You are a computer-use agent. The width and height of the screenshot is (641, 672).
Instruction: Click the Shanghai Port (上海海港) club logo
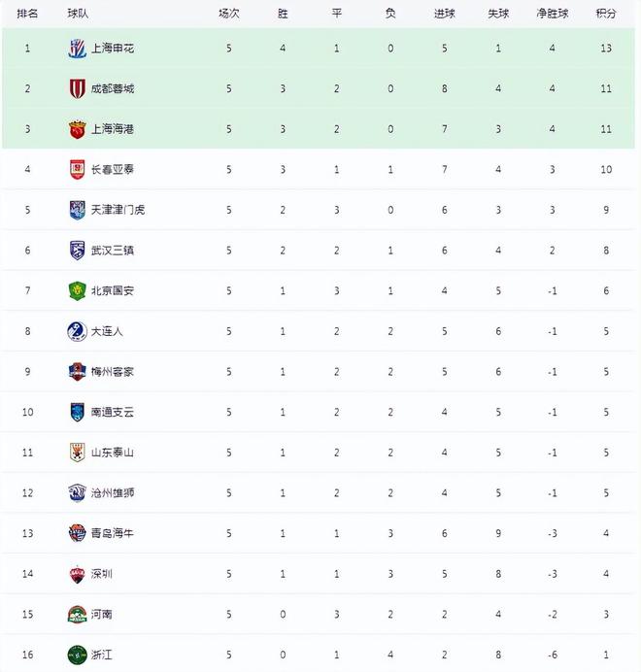tap(77, 128)
